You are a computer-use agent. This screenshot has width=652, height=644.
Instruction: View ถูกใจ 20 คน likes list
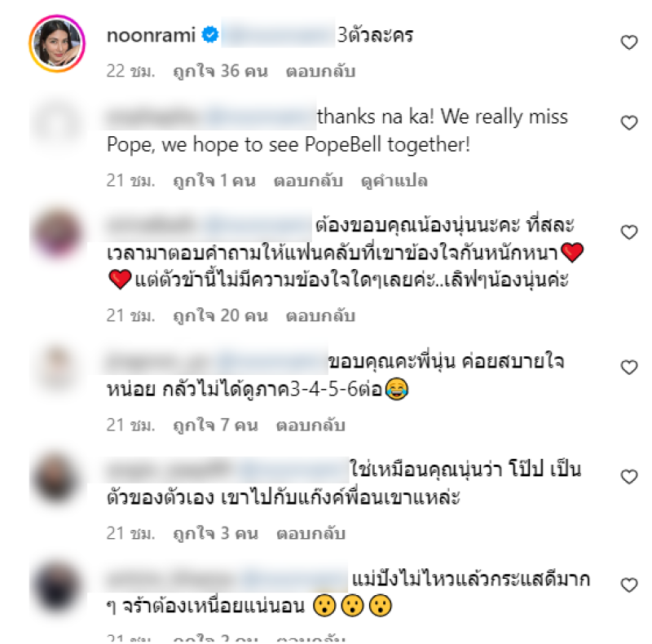pyautogui.click(x=220, y=315)
